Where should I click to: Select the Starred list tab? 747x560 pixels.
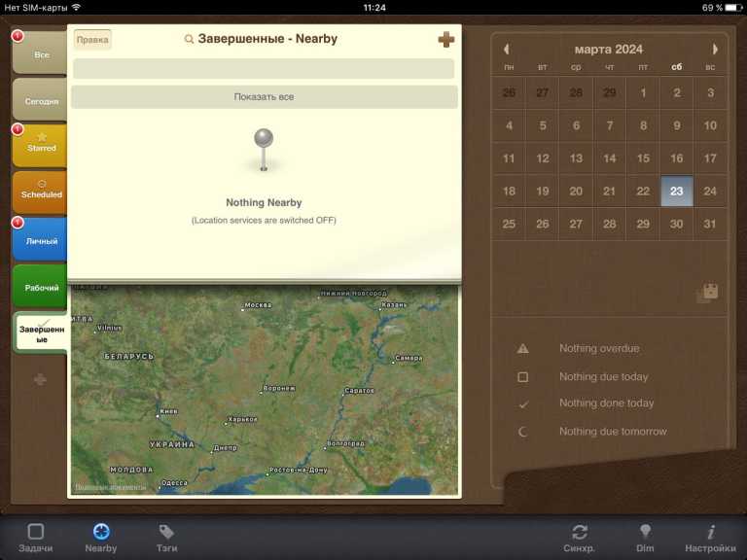click(x=41, y=145)
